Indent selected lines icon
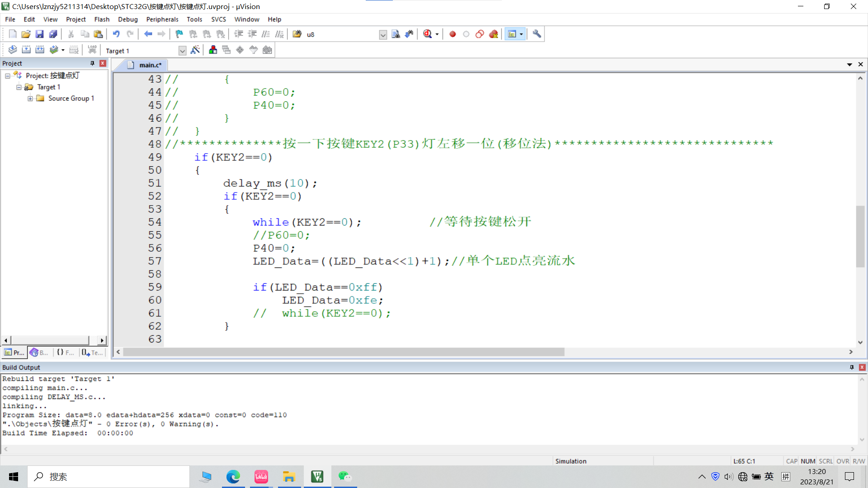The image size is (868, 488). [x=239, y=34]
